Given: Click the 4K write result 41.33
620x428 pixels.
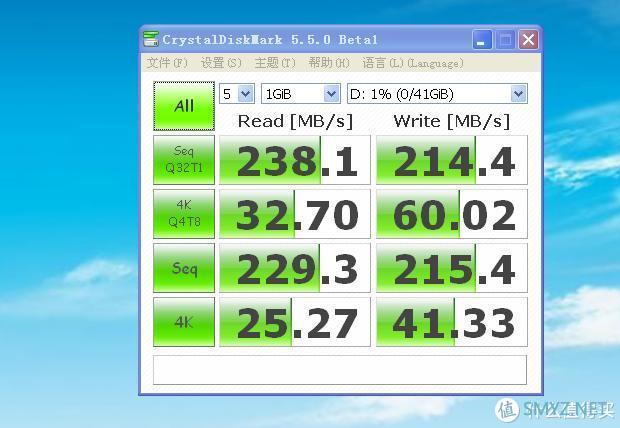Looking at the screenshot, I should [452, 322].
